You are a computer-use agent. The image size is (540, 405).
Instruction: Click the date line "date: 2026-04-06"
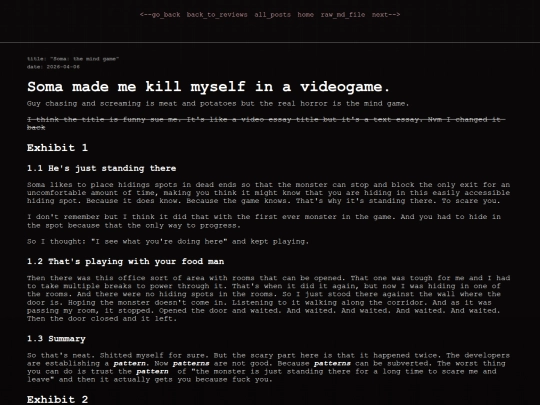[53, 67]
